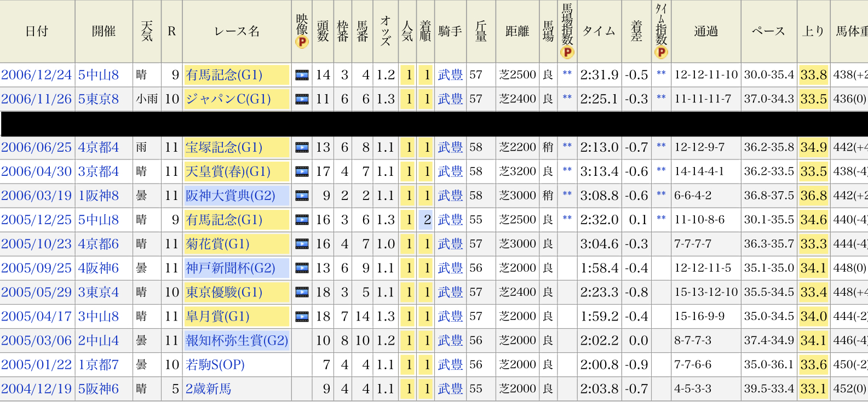Open the 2006/11/26 date link
Viewport: 868px width, 406px height.
[x=37, y=99]
